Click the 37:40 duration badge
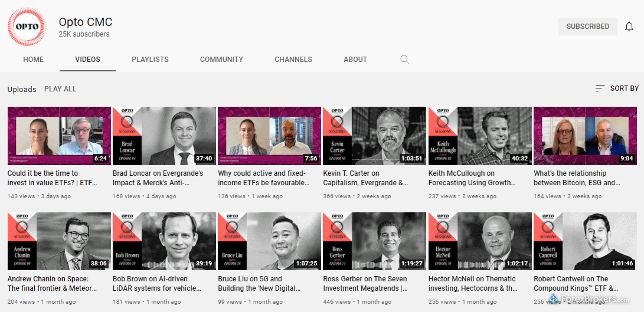The height and width of the screenshot is (312, 644). pyautogui.click(x=204, y=159)
